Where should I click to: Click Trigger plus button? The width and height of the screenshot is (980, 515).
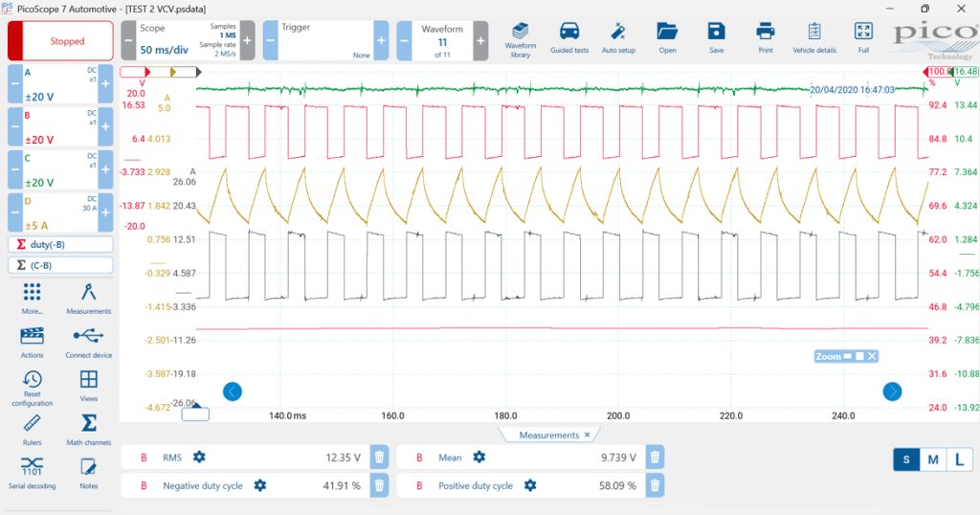click(x=381, y=40)
